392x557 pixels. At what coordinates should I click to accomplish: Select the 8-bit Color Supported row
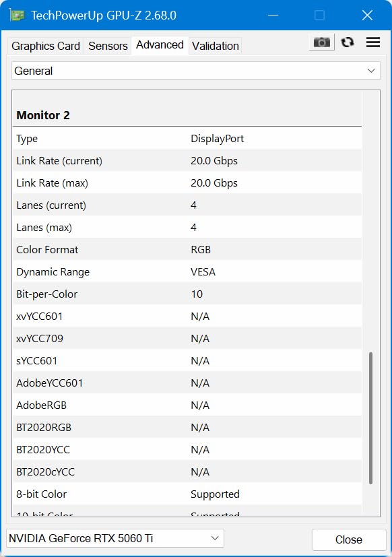(x=187, y=494)
